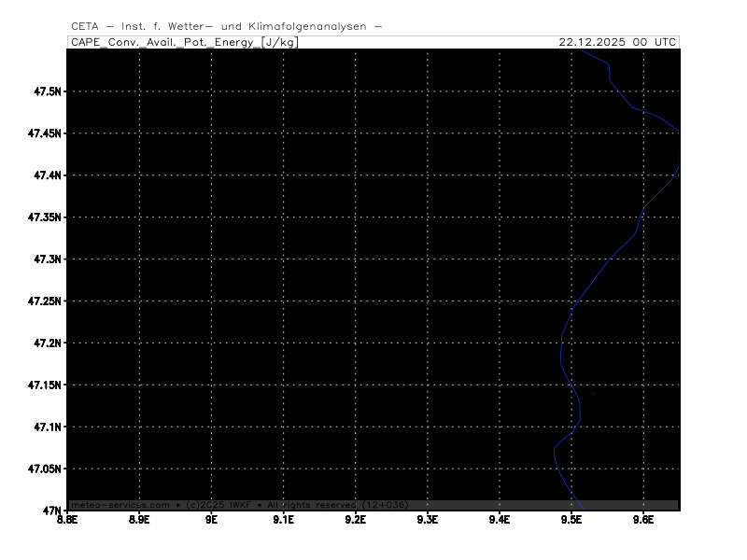This screenshot has height=560, width=747.
Task: Click the 9.3E longitude axis label
Action: click(427, 520)
